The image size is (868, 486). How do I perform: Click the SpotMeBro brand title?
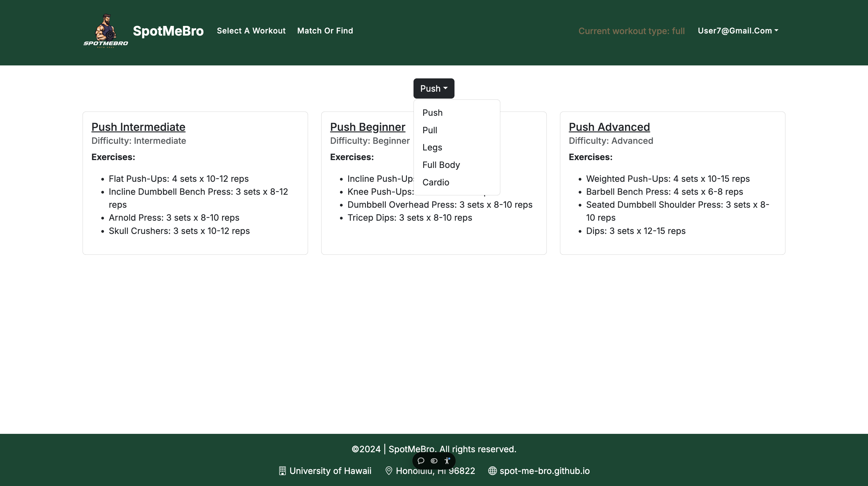168,31
